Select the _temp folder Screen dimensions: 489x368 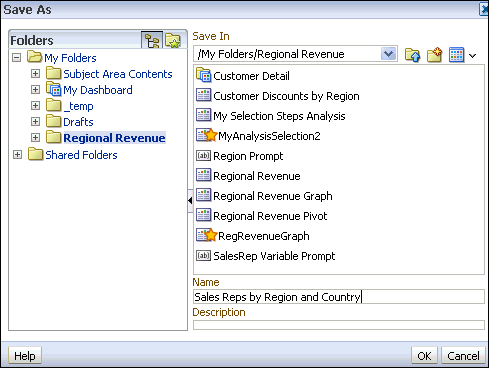point(78,106)
